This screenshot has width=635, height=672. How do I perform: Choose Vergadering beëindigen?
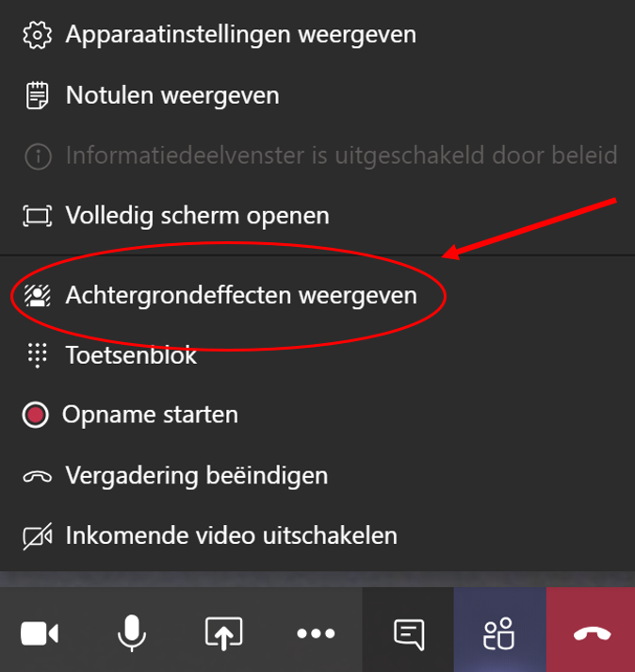pyautogui.click(x=317, y=476)
